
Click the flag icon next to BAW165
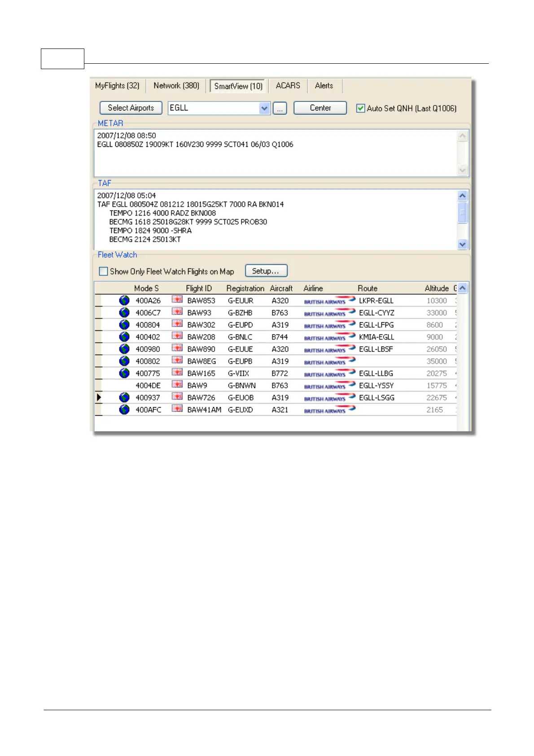click(177, 372)
